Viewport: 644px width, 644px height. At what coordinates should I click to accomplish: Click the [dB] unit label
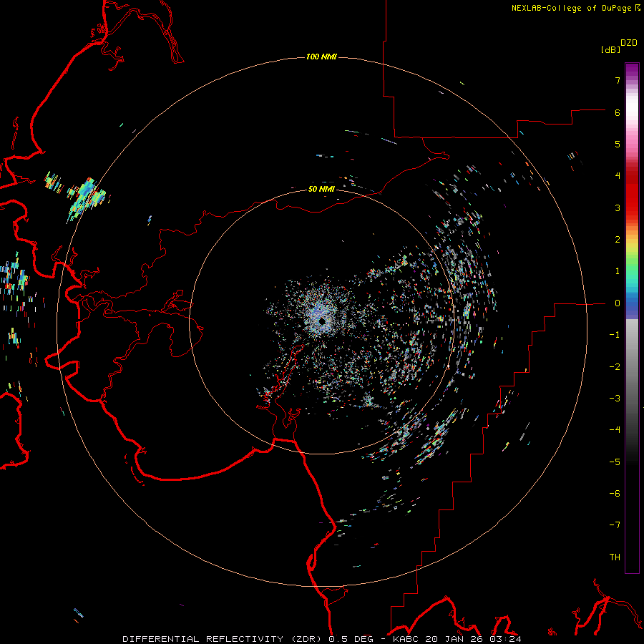tap(611, 50)
